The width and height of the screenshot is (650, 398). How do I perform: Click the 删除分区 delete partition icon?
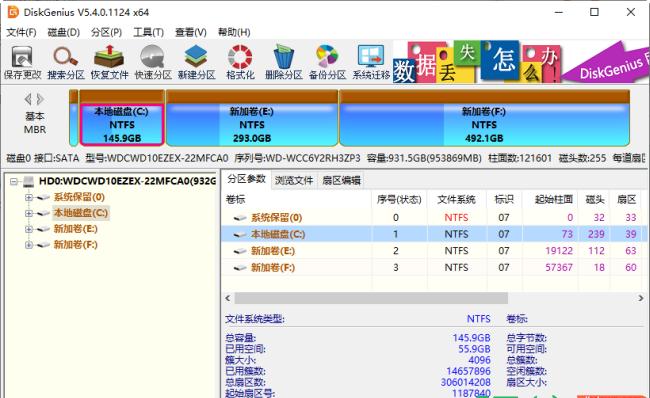point(284,63)
